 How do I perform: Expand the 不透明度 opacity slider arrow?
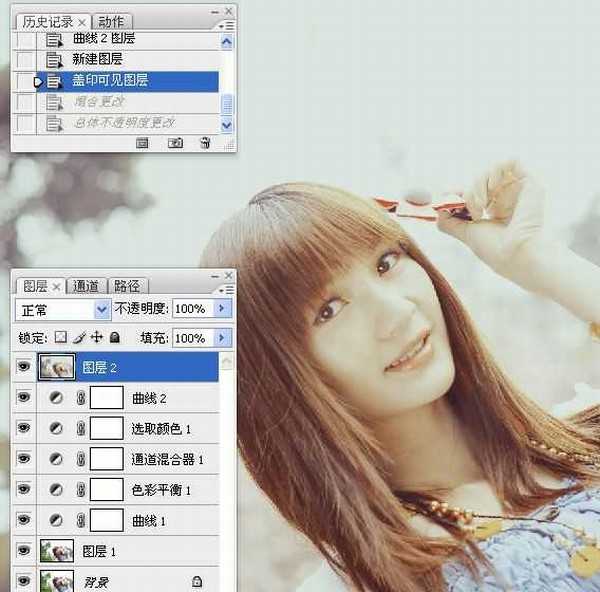click(223, 309)
